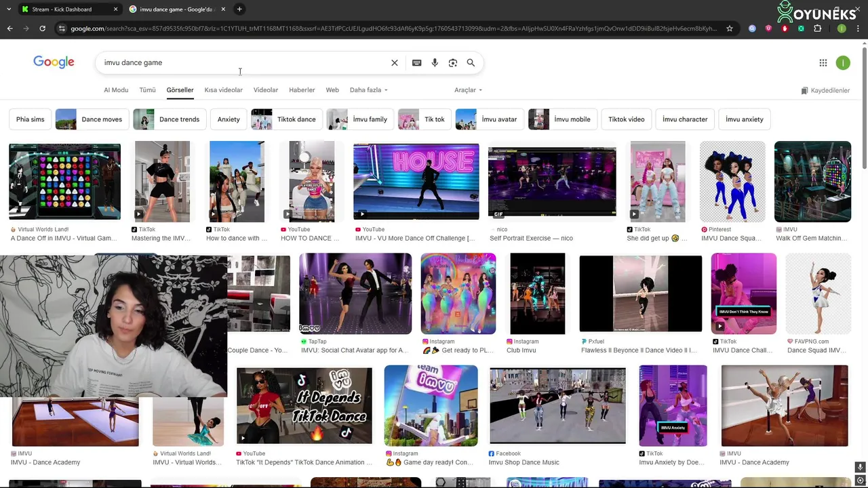Select the Videolar search tab

pyautogui.click(x=266, y=90)
